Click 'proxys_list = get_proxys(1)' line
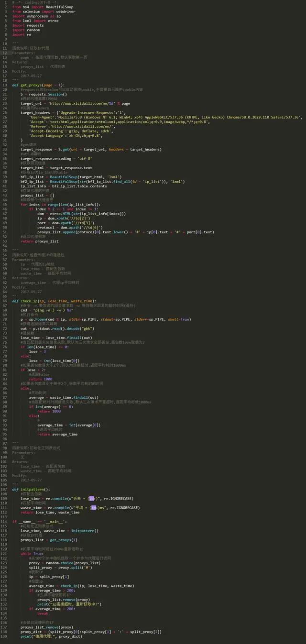The width and height of the screenshot is (306, 644). [49, 540]
